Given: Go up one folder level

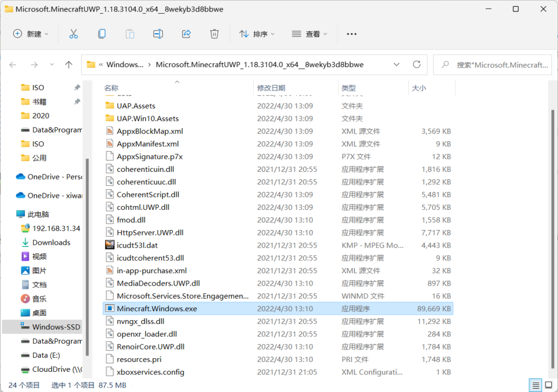Looking at the screenshot, I should 69,64.
